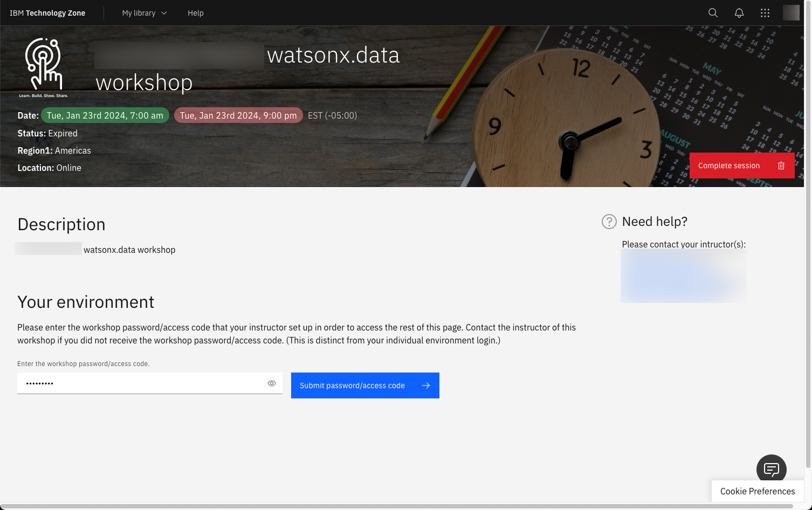Click trash icon on Complete session
The image size is (812, 510).
(x=781, y=166)
